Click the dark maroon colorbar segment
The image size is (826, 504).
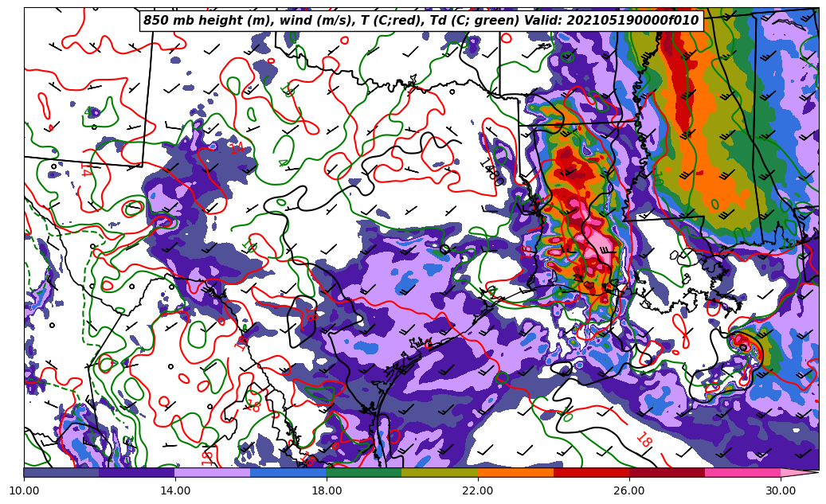pyautogui.click(x=667, y=472)
